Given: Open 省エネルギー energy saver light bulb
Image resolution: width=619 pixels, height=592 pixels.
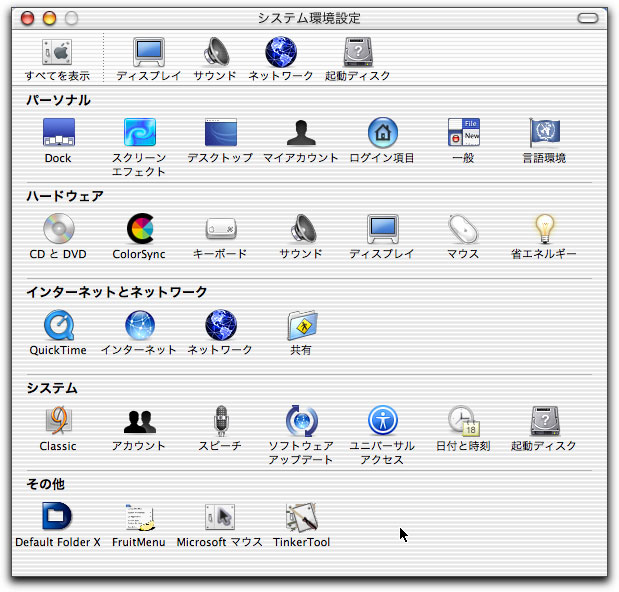Looking at the screenshot, I should 544,229.
